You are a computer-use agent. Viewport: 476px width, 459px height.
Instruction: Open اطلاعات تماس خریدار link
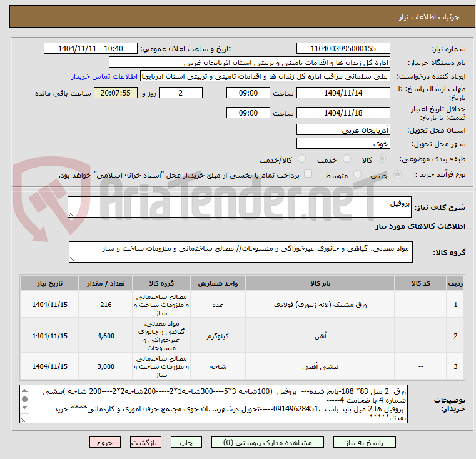tap(104, 76)
